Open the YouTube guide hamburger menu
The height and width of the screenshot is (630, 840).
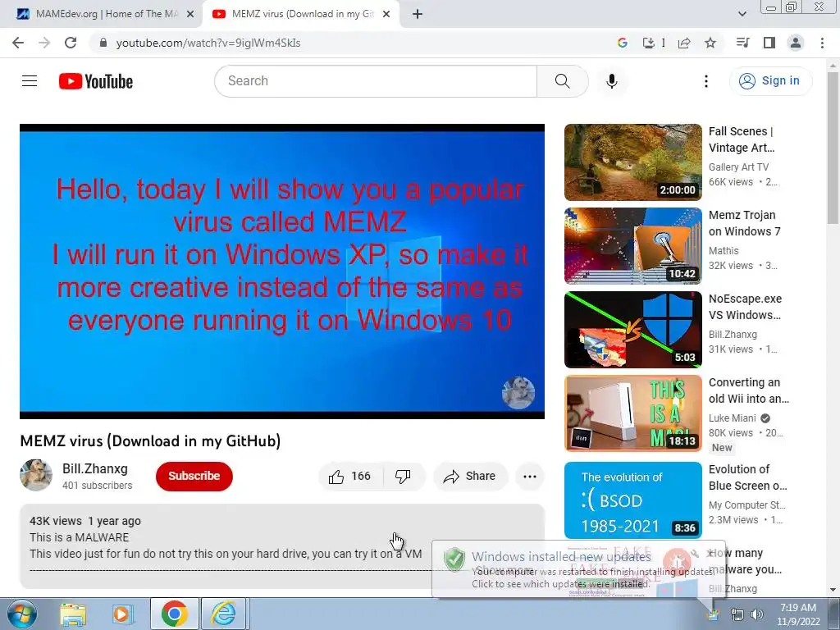click(x=30, y=81)
